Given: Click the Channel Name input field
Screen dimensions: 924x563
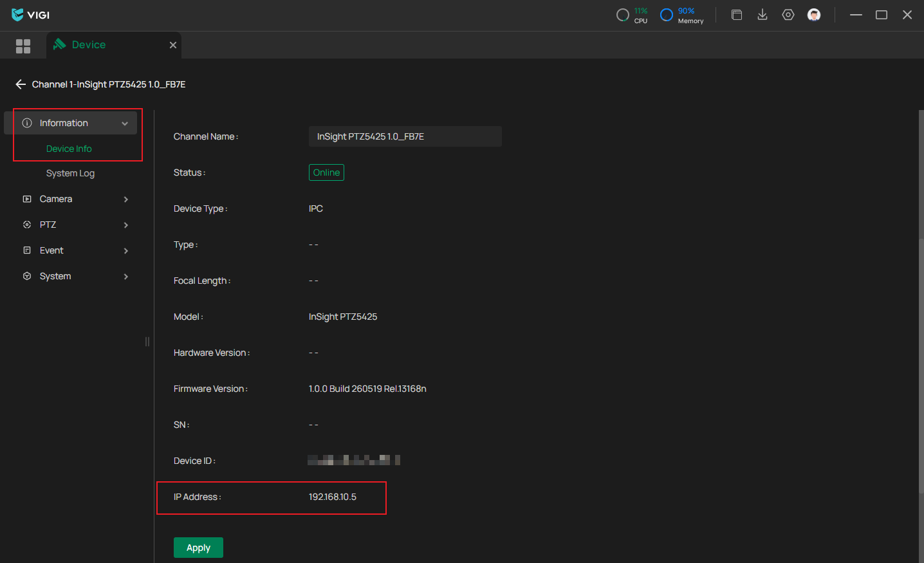Looking at the screenshot, I should 405,136.
